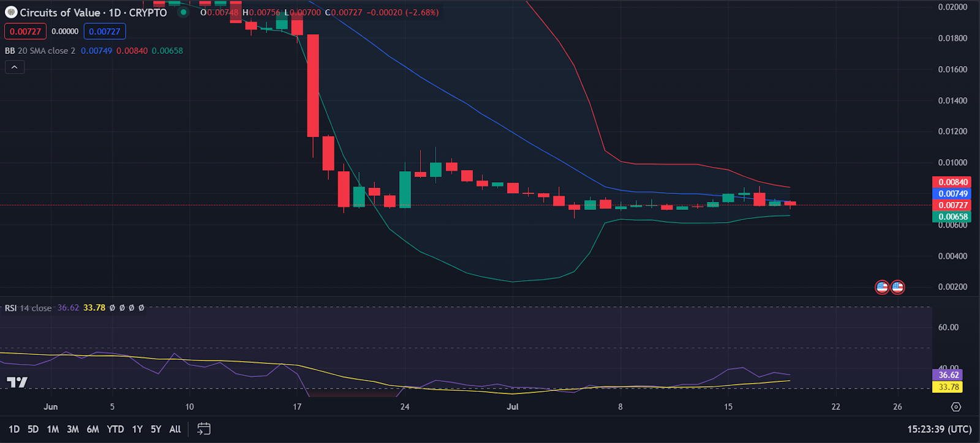Click the green market status dot
This screenshot has width=980, height=443.
(183, 12)
